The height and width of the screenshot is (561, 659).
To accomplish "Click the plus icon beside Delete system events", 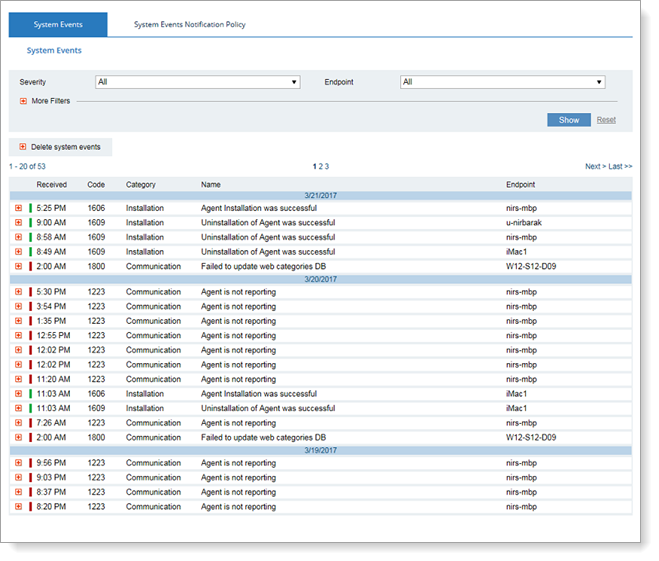I will [22, 147].
